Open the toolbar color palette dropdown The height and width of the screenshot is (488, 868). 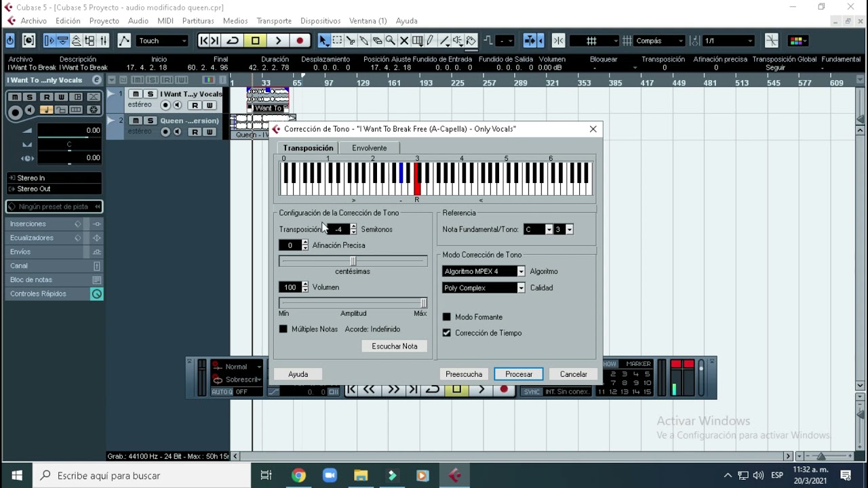coord(797,41)
